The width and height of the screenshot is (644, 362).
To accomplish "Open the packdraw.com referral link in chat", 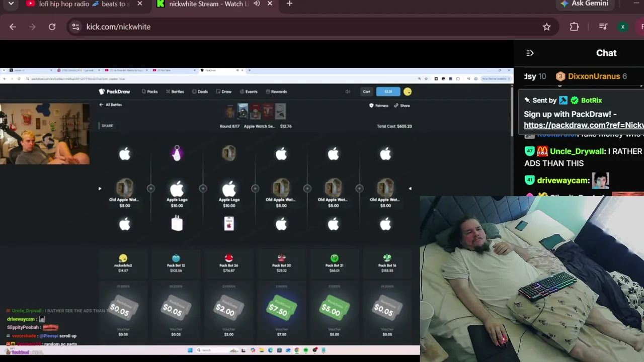I will (x=584, y=125).
